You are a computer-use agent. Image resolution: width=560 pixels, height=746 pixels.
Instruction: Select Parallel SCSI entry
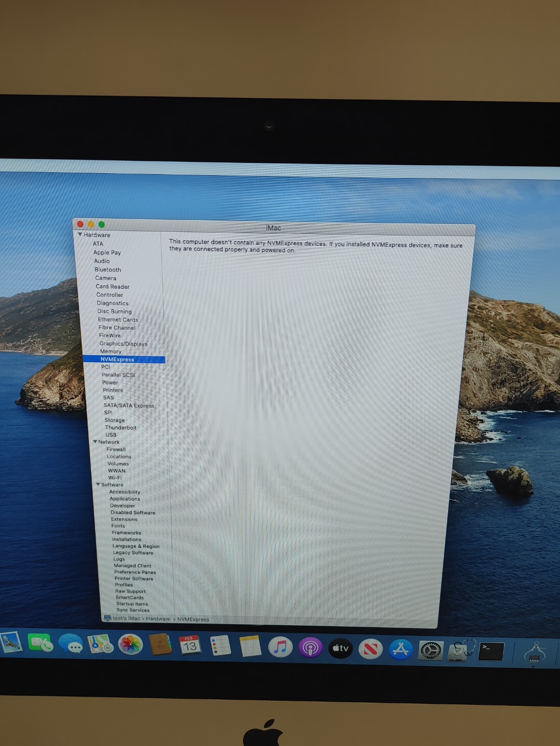pyautogui.click(x=118, y=375)
